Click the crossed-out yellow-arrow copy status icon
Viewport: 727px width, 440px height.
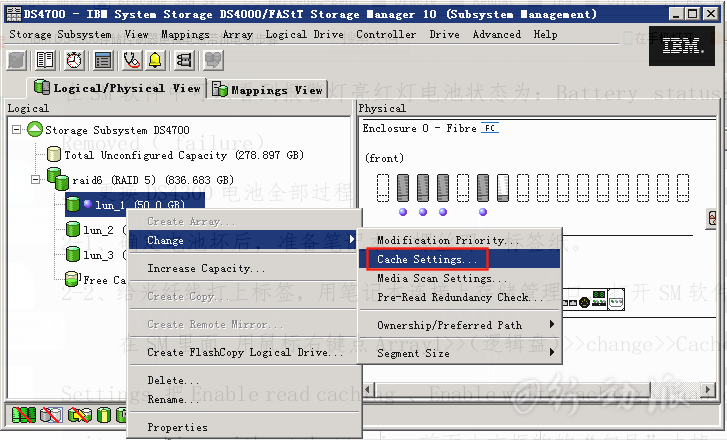coord(79,414)
